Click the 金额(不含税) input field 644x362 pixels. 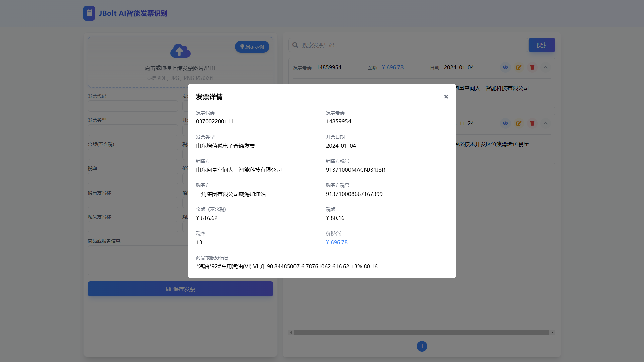133,154
